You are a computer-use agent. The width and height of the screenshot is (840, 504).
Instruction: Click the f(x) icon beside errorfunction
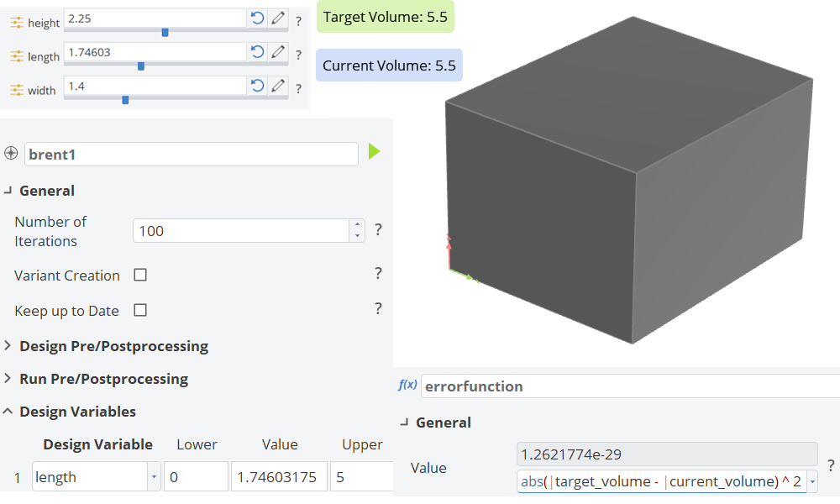tap(406, 386)
